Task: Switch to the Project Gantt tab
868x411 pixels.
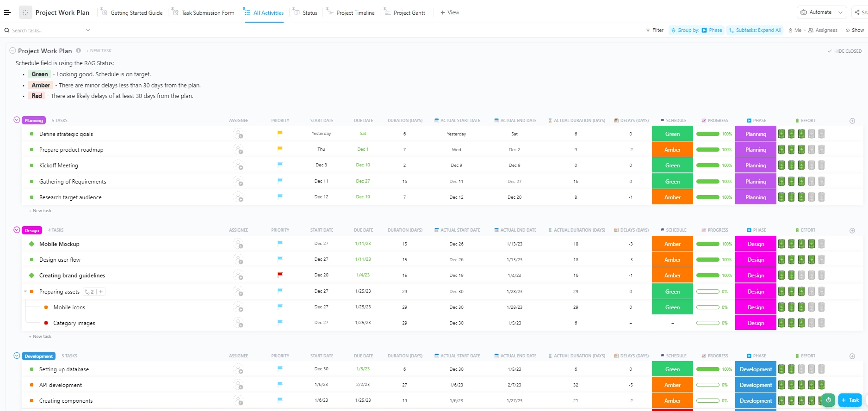Action: point(409,13)
